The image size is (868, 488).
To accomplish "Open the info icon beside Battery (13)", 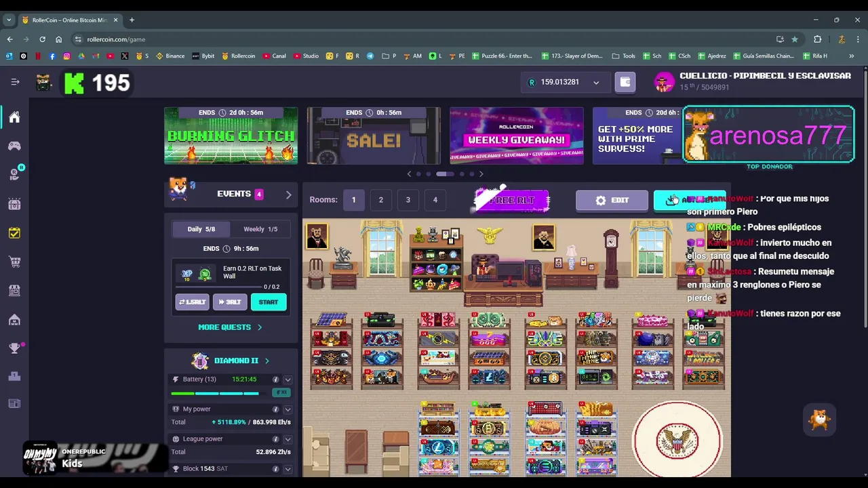I will point(275,380).
